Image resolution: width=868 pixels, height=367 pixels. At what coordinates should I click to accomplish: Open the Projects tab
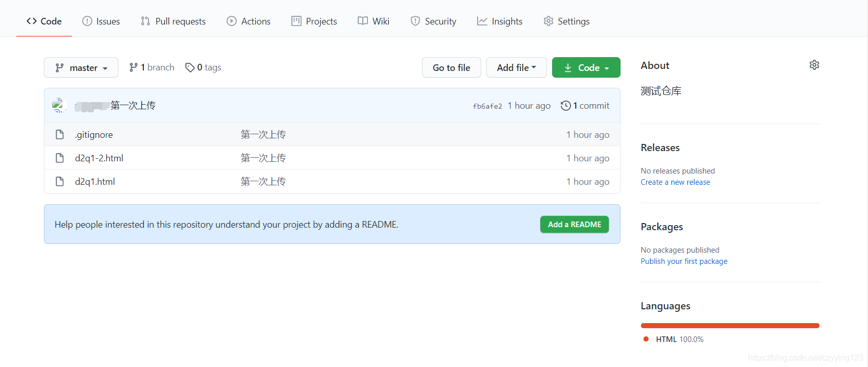click(314, 21)
